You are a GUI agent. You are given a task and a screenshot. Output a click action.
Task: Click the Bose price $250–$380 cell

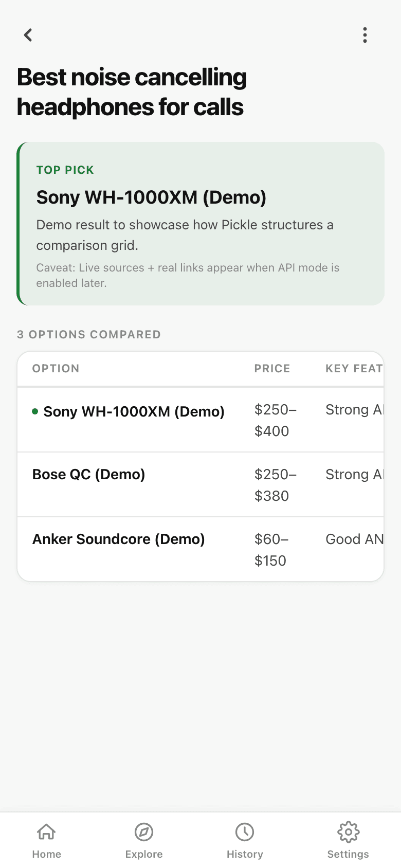pyautogui.click(x=275, y=485)
